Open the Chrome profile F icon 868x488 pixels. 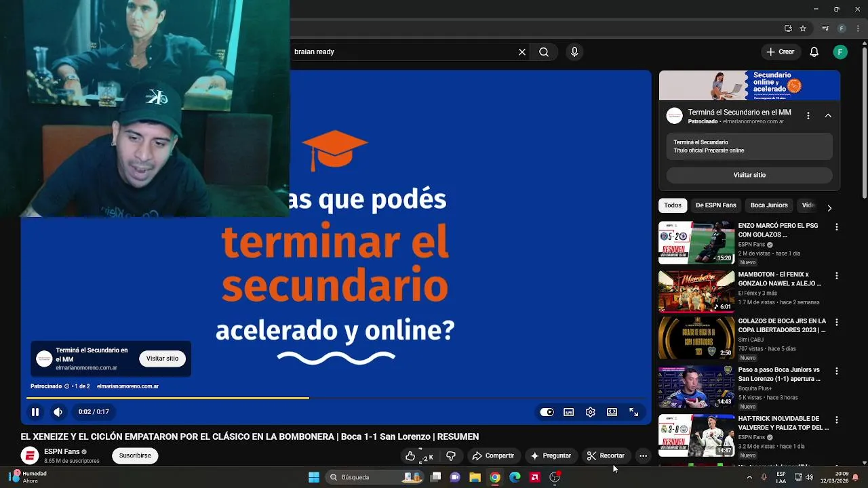pos(842,28)
